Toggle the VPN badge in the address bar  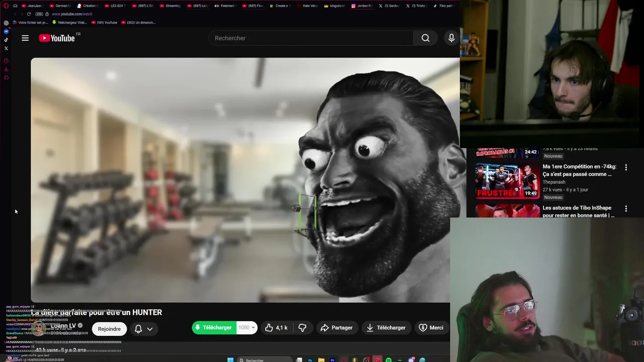click(39, 14)
